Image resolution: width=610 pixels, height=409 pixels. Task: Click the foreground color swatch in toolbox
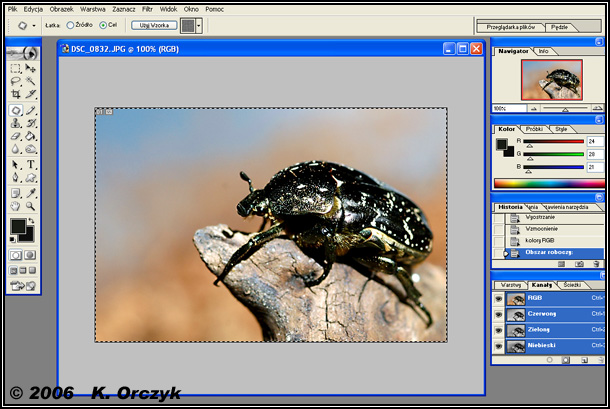[17, 227]
